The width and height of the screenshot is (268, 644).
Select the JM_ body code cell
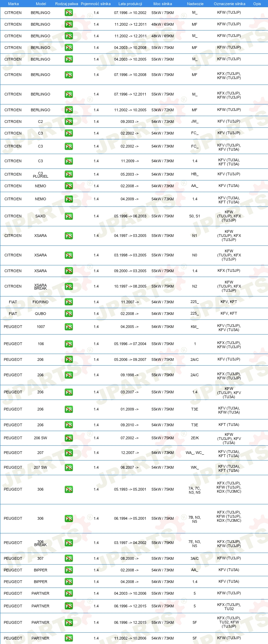tap(195, 122)
